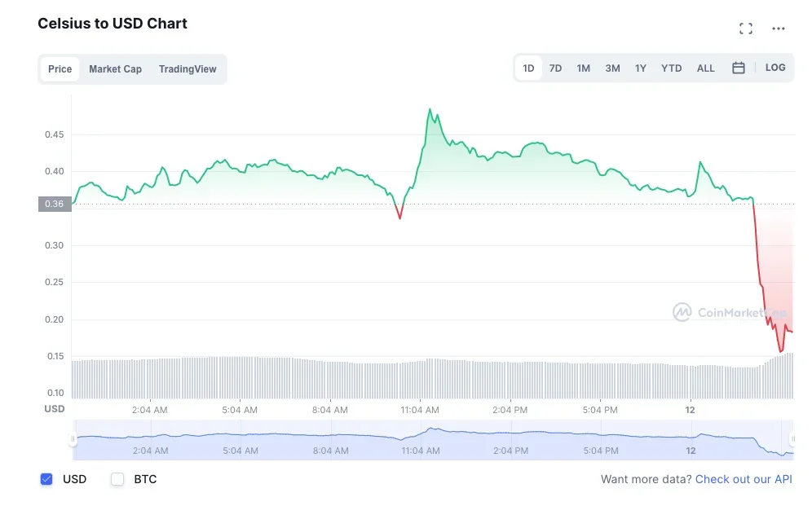Select the YTD time range
812x506 pixels.
click(671, 68)
